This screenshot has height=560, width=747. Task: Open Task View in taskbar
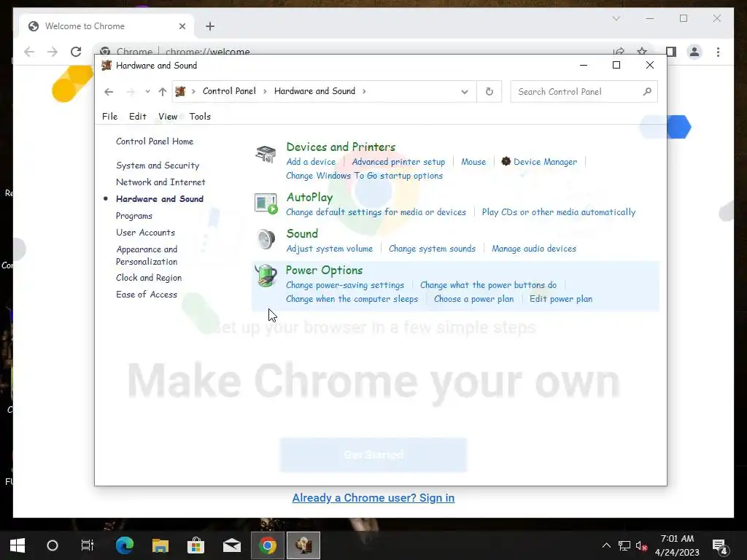pos(88,545)
